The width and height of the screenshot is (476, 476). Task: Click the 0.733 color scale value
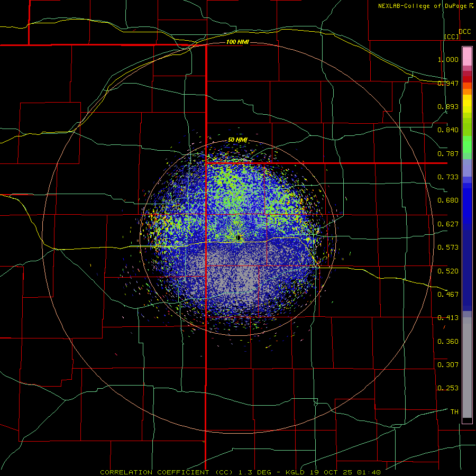[x=448, y=177]
